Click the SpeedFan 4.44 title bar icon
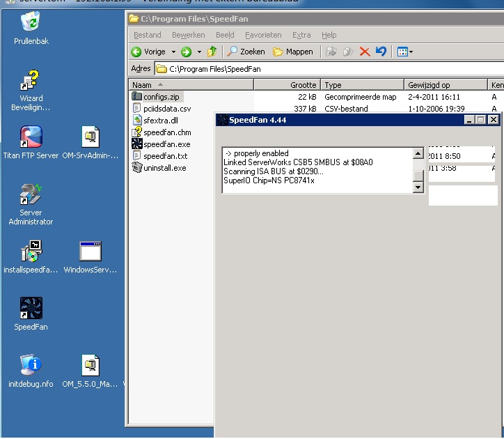The image size is (504, 439). tap(223, 120)
